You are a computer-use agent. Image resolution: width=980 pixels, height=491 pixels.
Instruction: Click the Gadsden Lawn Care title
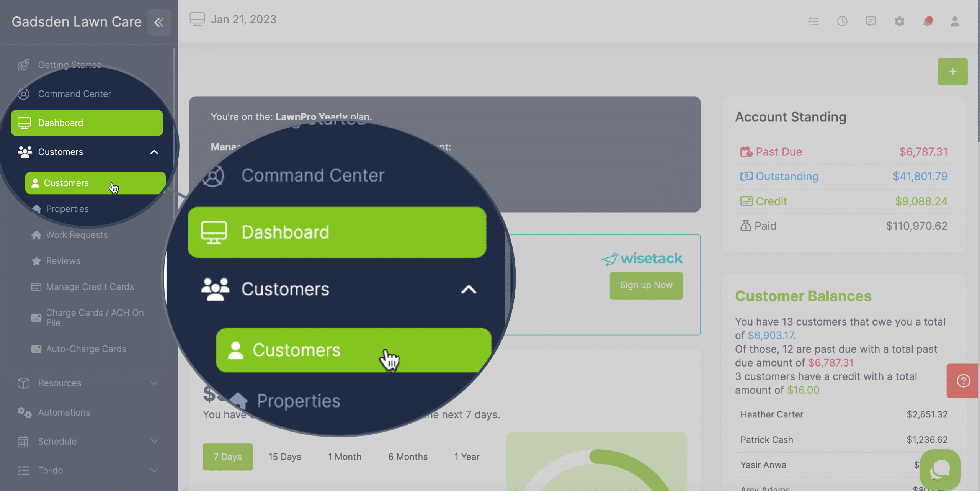[77, 22]
